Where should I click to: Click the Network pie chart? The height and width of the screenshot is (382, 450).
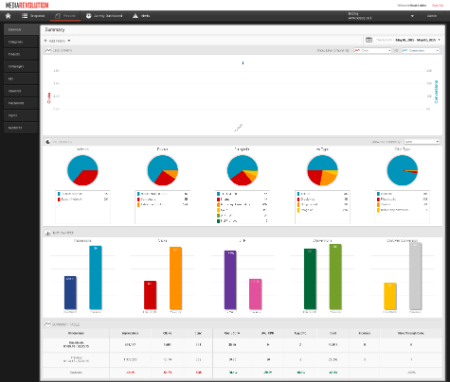tap(83, 170)
